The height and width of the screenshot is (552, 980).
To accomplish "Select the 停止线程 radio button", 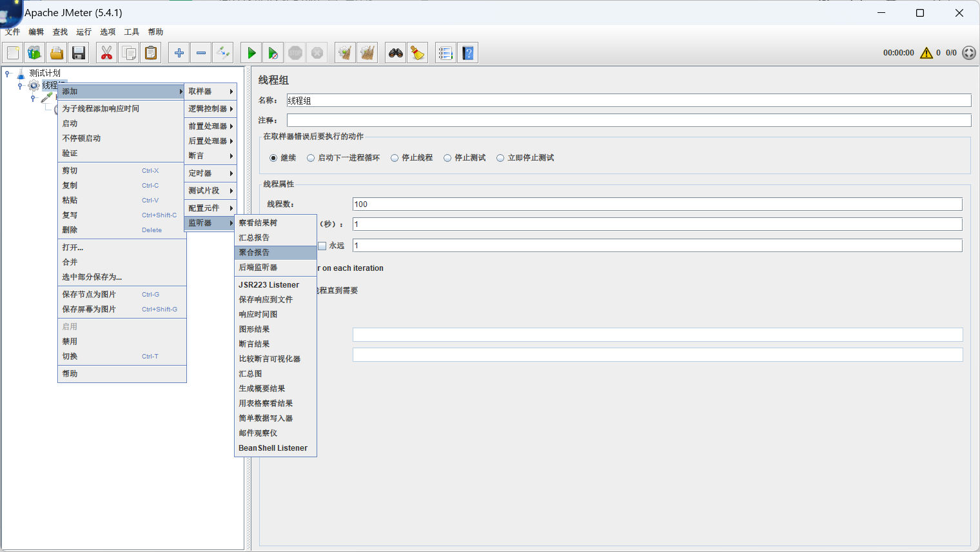I will tap(395, 158).
